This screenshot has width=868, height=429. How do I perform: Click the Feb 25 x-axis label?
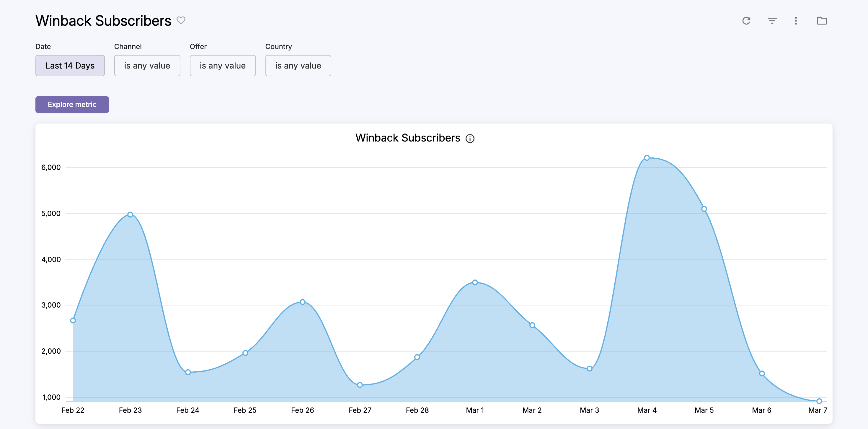pyautogui.click(x=245, y=410)
